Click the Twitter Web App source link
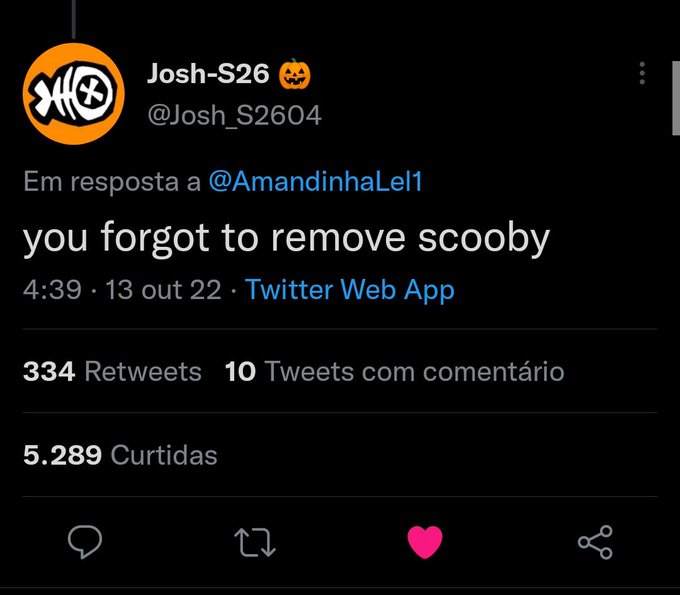 click(x=350, y=290)
